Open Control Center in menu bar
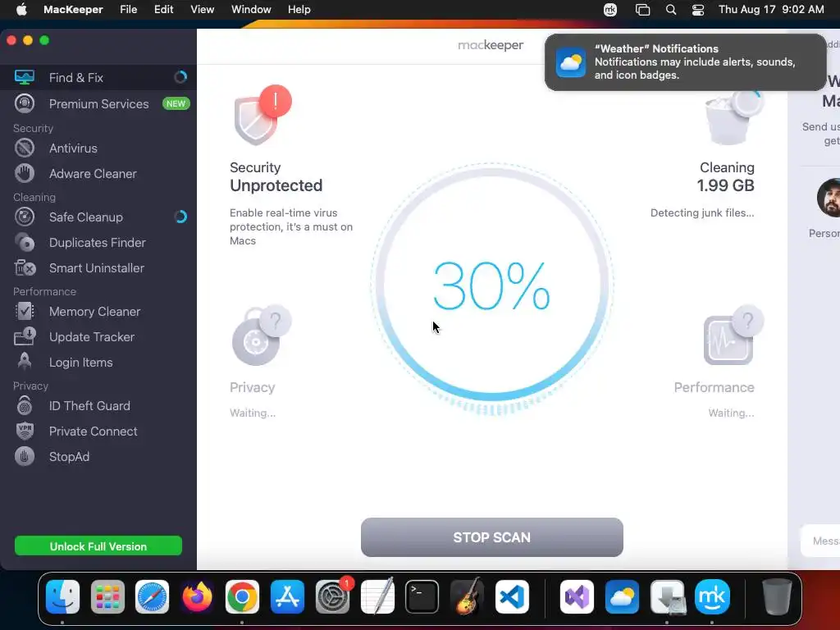This screenshot has width=840, height=630. pyautogui.click(x=698, y=10)
